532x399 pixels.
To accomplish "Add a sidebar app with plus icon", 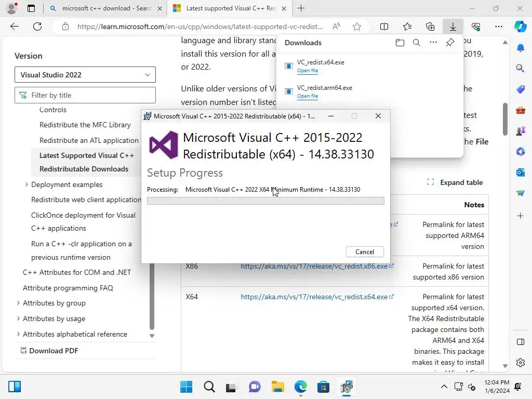I will [x=521, y=216].
